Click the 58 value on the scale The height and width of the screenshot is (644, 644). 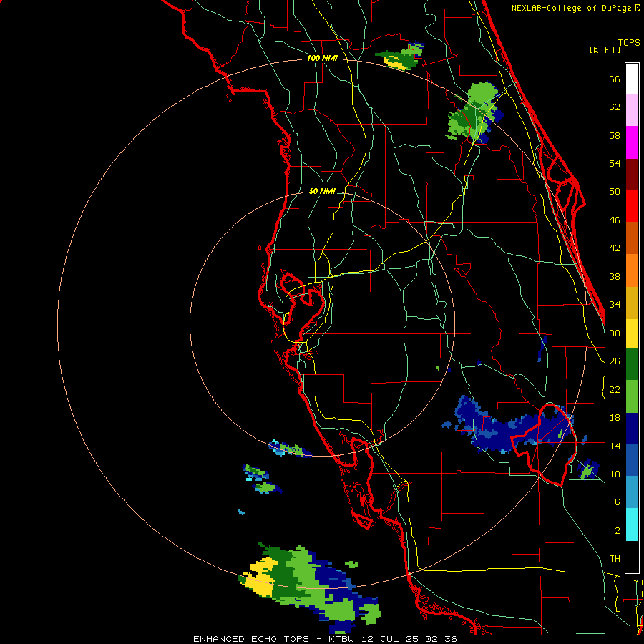tap(615, 135)
